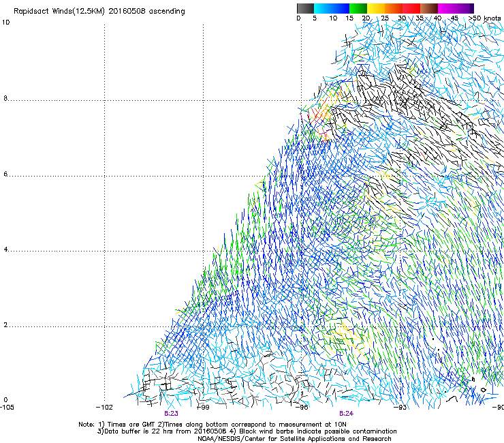Screen dimensions: 504x443
Task: Click the longitude label -96
Action: tap(302, 408)
